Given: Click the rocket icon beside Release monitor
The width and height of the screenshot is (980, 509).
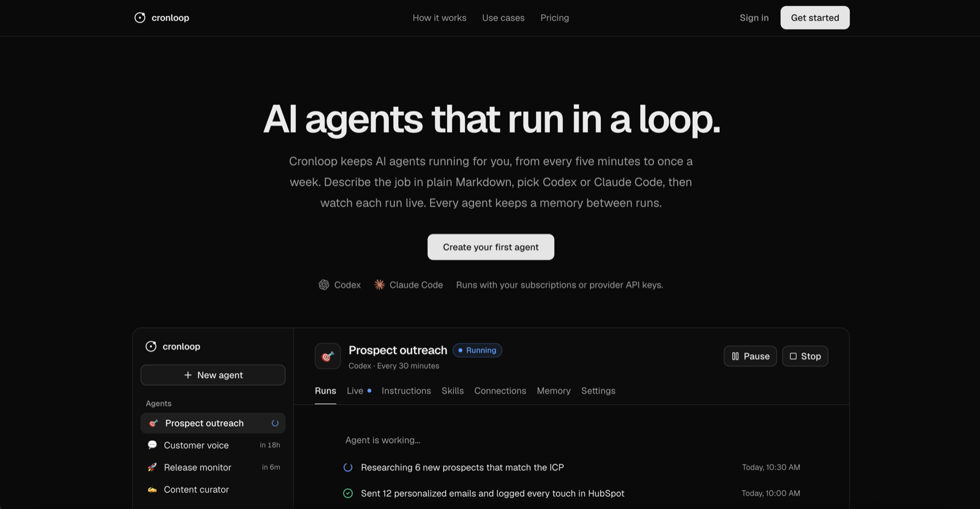Looking at the screenshot, I should (x=153, y=467).
